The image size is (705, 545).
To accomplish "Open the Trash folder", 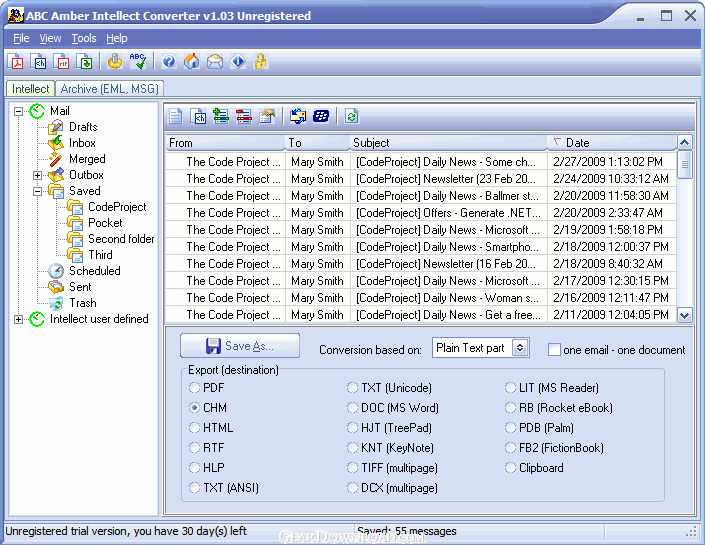I will tap(82, 303).
